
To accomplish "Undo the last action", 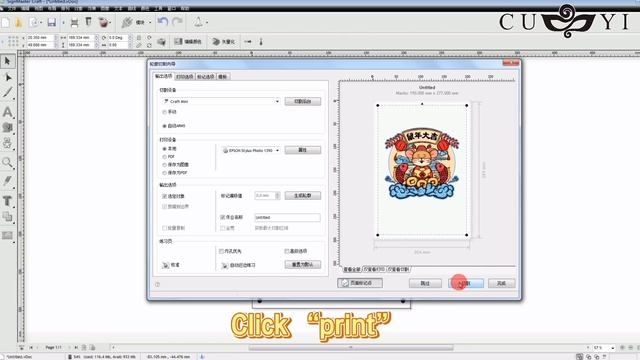I will (x=163, y=22).
